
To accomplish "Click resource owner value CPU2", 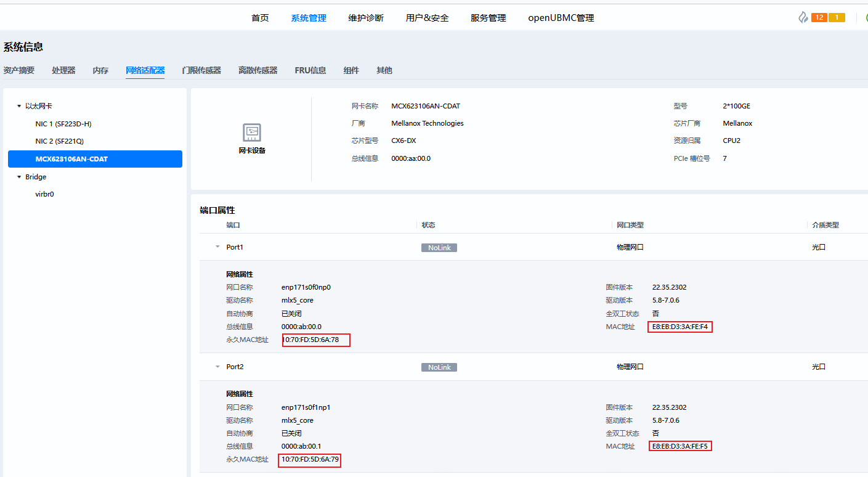I will (732, 141).
